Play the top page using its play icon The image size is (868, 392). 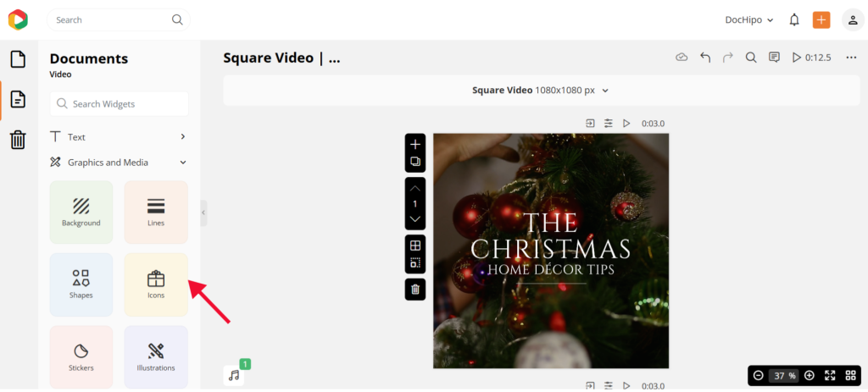pos(626,124)
